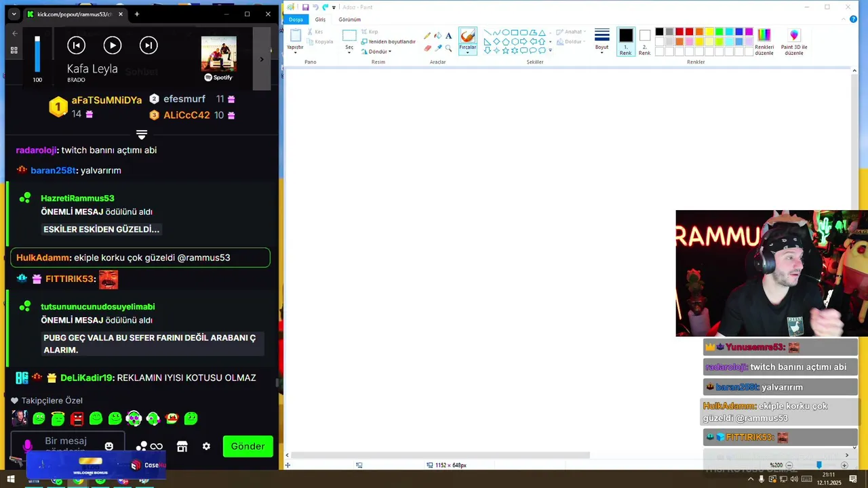The height and width of the screenshot is (488, 868).
Task: Click Paint 3D ile düzenle
Action: point(794,42)
